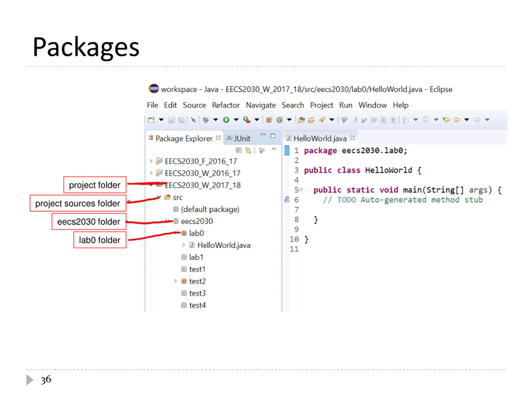Switch to the JUnit tab
532x399 pixels.
[238, 138]
